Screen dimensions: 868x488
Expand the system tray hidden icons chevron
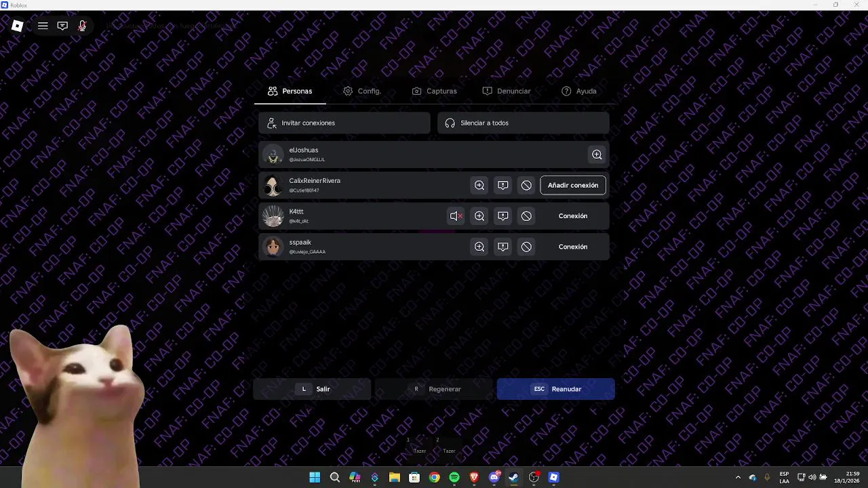coord(738,477)
